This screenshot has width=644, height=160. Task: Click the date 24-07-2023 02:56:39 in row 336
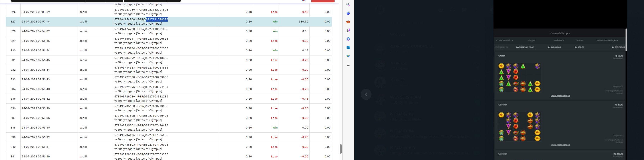pyautogui.click(x=36, y=108)
